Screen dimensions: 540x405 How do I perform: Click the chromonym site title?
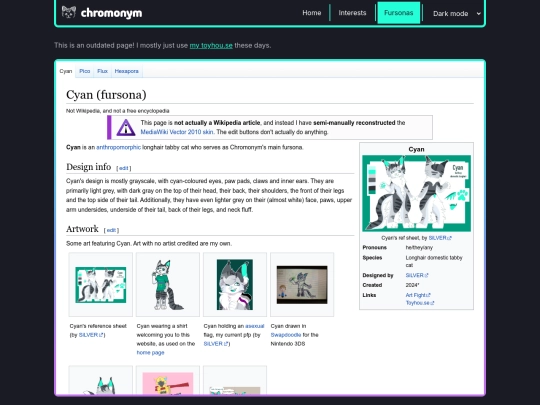[111, 13]
